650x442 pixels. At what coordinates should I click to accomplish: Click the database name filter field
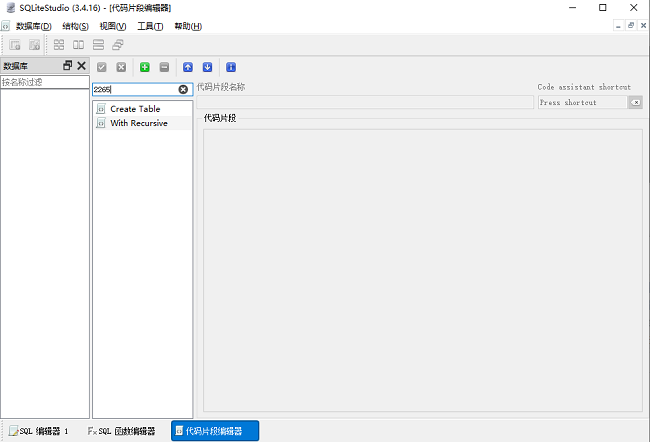(44, 82)
